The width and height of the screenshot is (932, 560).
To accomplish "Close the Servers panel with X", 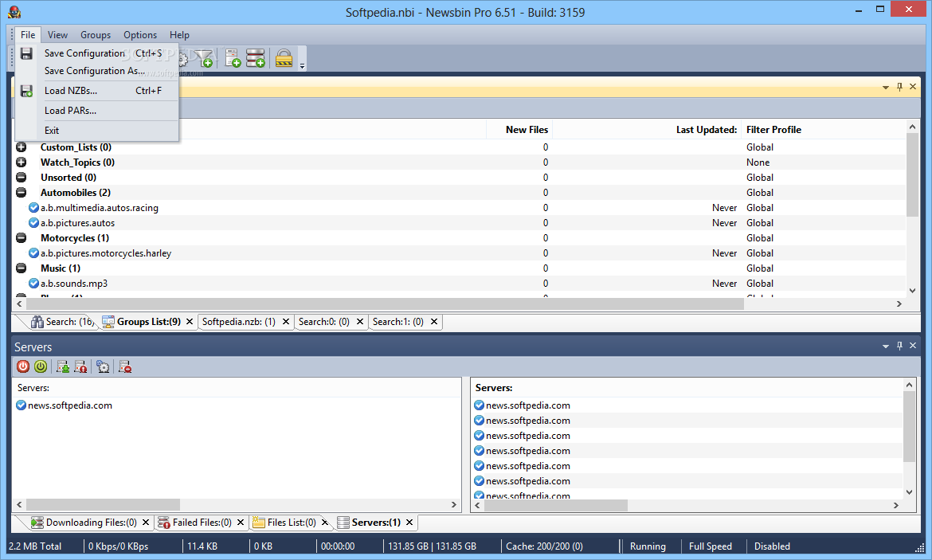I will (x=913, y=346).
